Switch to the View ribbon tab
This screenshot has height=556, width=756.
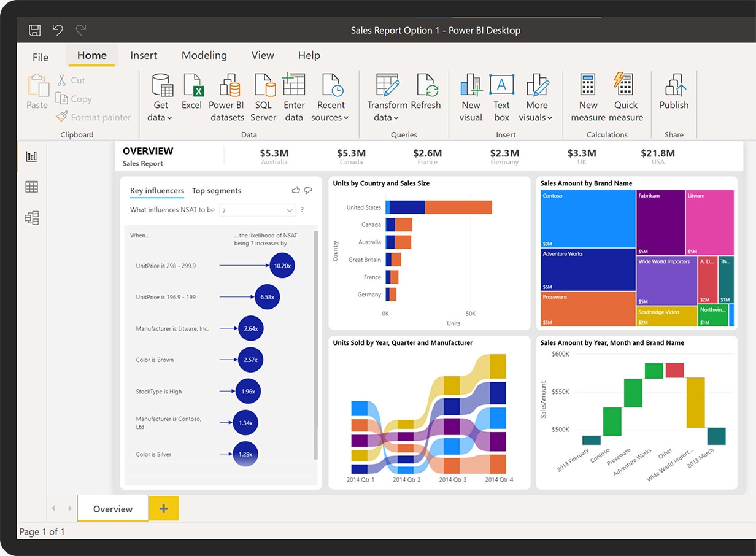(x=263, y=55)
